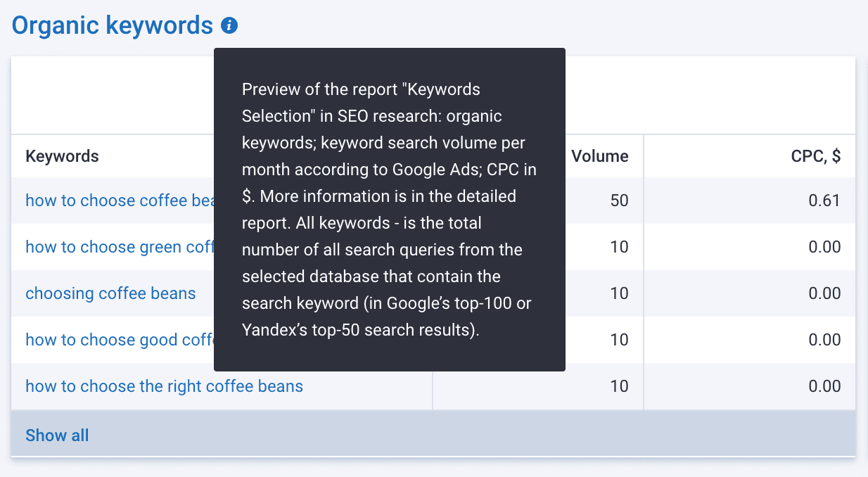The width and height of the screenshot is (868, 477).
Task: Click the Volume column header
Action: tap(599, 156)
